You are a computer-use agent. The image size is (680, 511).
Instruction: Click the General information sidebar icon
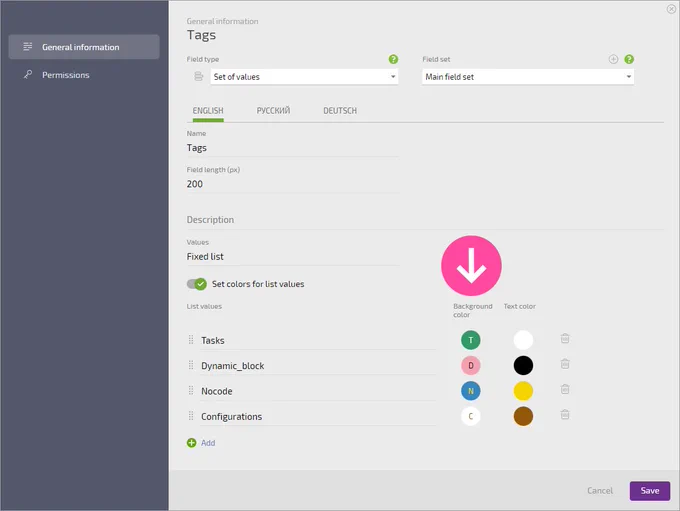(28, 46)
